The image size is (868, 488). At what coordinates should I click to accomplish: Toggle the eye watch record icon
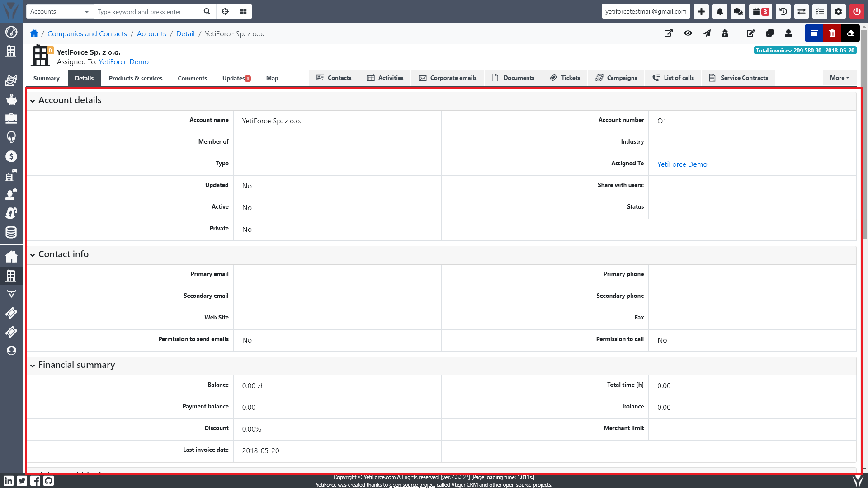[x=688, y=33]
